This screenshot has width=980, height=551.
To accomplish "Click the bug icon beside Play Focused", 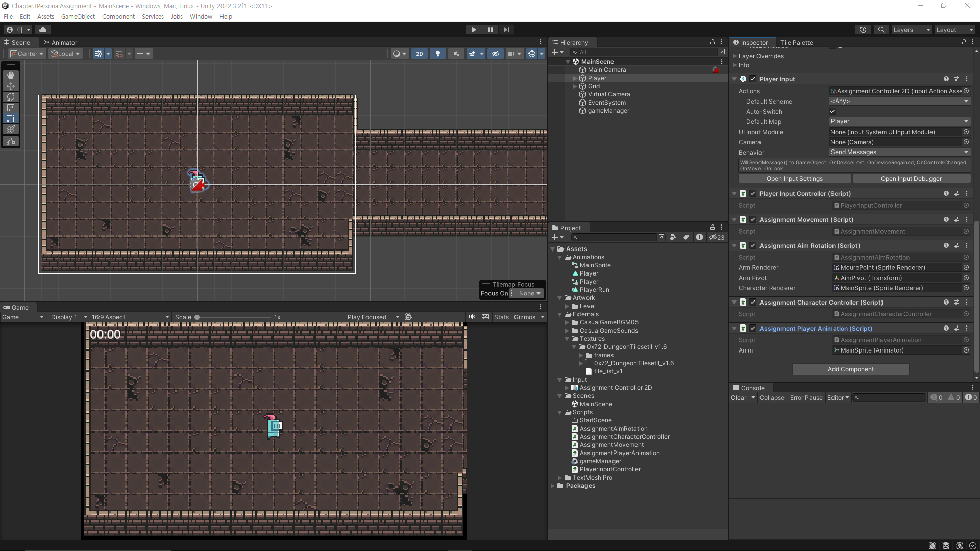I will point(408,317).
